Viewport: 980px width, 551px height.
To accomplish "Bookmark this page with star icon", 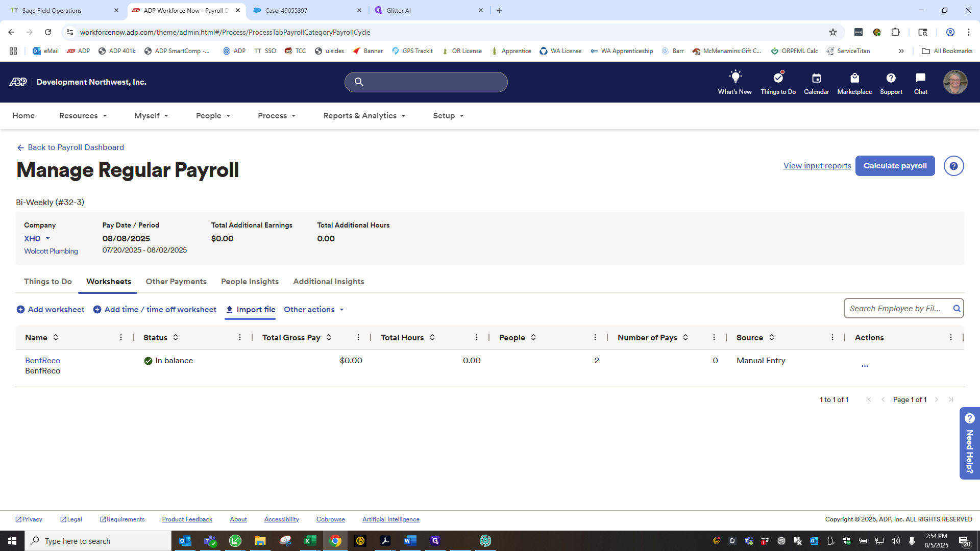I will pyautogui.click(x=833, y=32).
